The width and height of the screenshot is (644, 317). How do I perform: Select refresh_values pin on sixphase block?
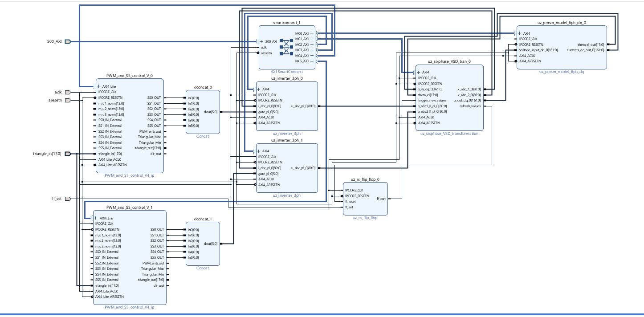click(x=470, y=106)
